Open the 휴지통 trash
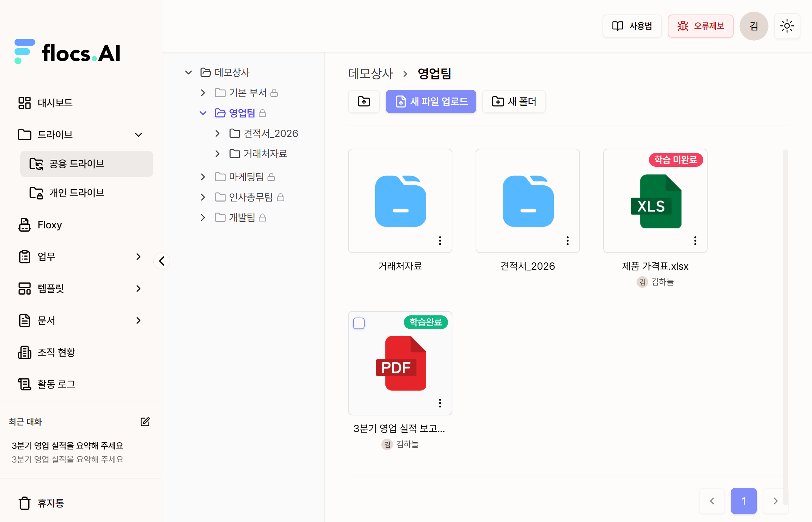 (x=41, y=503)
